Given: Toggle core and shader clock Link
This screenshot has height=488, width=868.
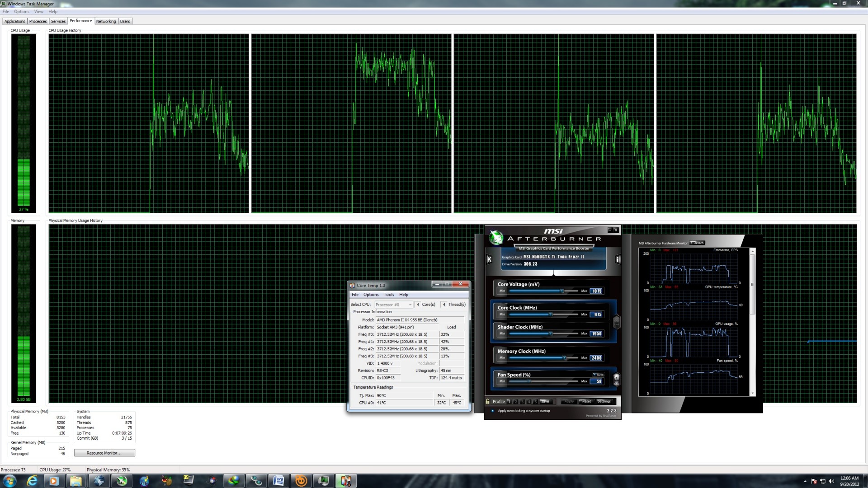Looking at the screenshot, I should (x=616, y=322).
